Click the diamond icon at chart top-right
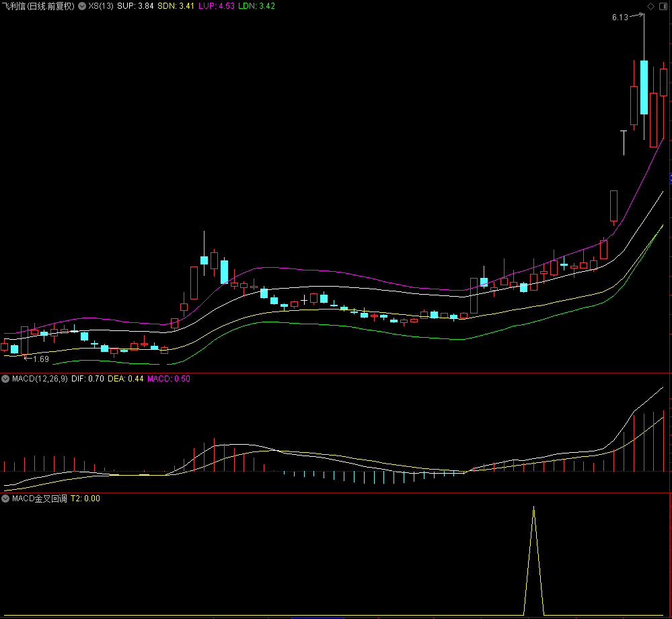 point(650,6)
